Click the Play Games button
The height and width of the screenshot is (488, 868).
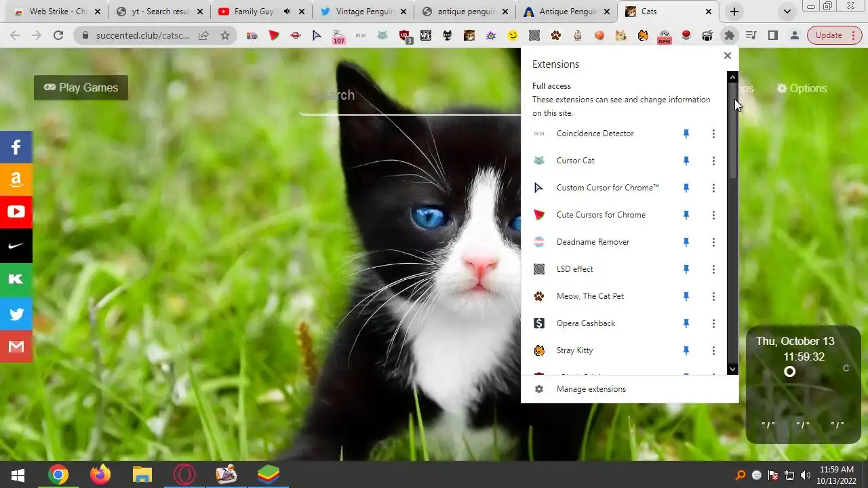coord(81,87)
